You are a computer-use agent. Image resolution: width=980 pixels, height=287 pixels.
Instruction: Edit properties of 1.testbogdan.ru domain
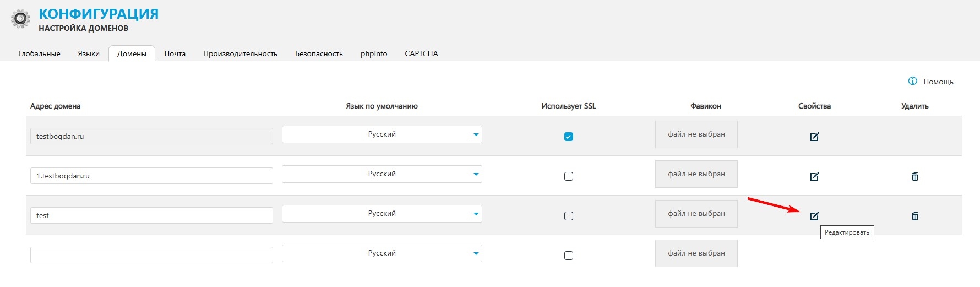(x=814, y=176)
